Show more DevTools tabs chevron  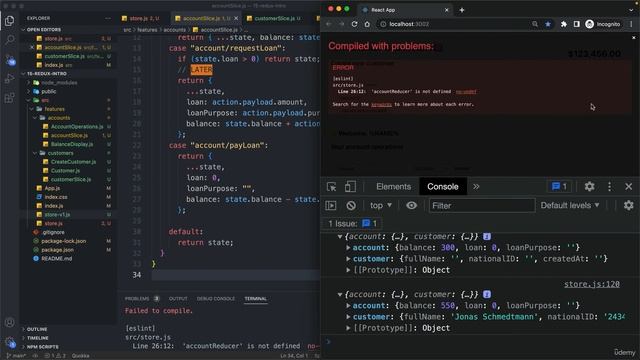(476, 187)
